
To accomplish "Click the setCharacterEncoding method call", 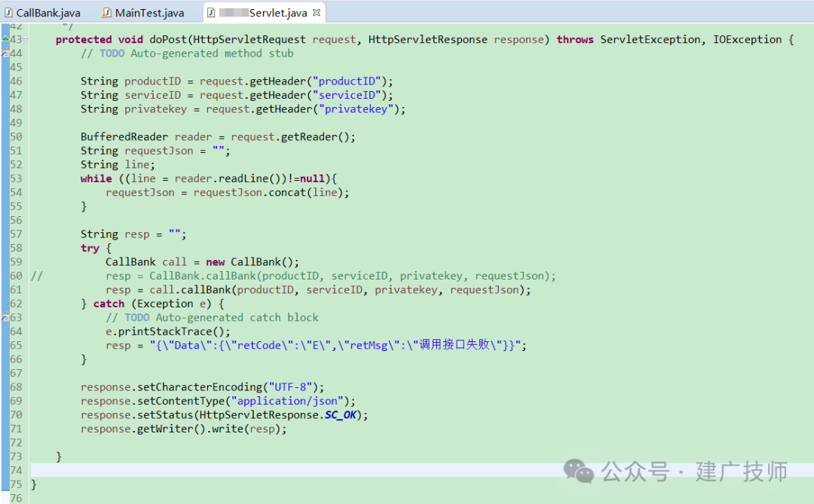I will click(199, 387).
